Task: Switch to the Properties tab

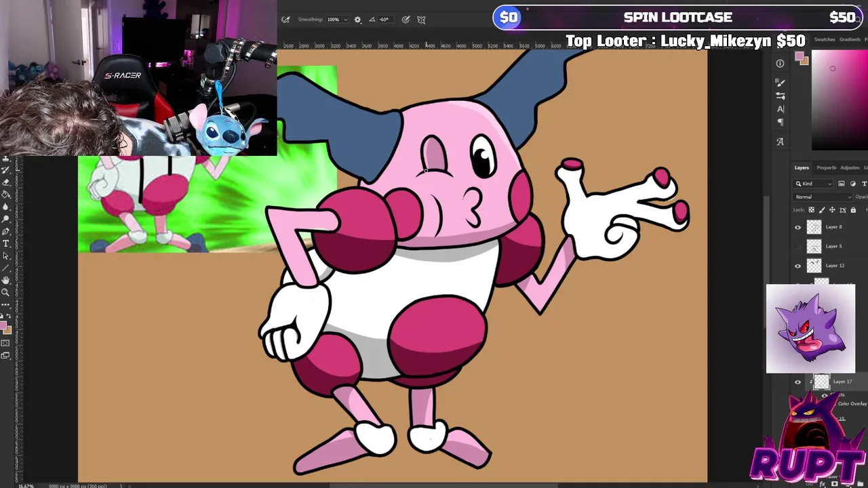Action: click(x=827, y=167)
